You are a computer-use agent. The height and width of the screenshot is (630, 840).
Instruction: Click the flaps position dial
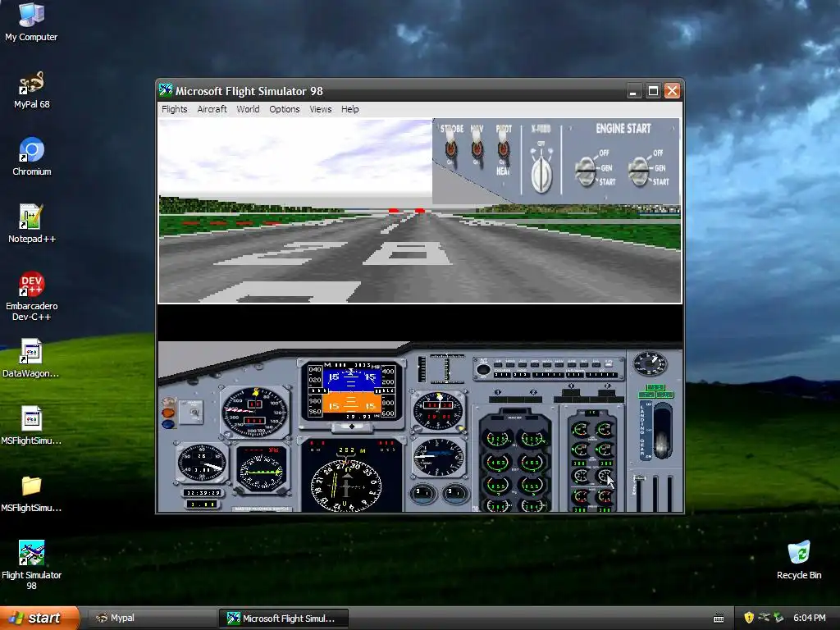650,363
